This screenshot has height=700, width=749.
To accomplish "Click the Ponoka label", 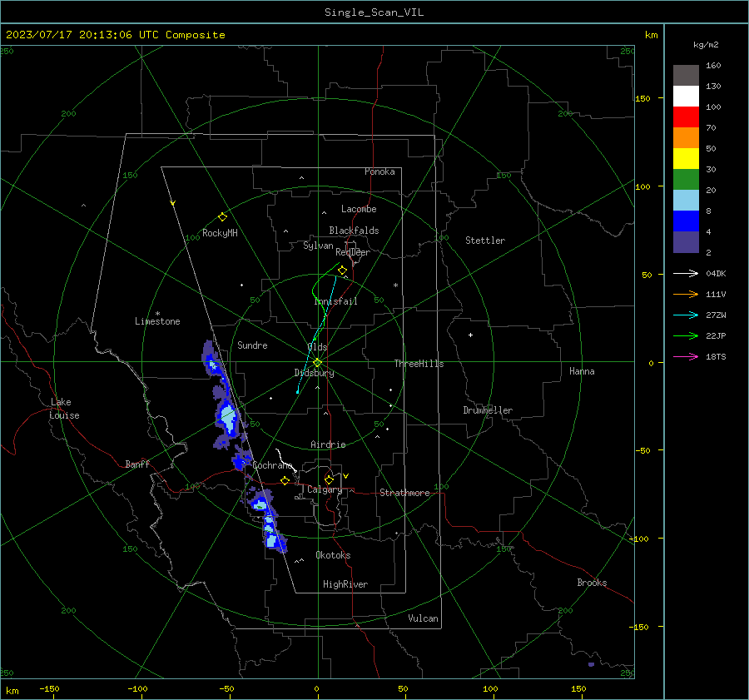I will click(x=379, y=171).
